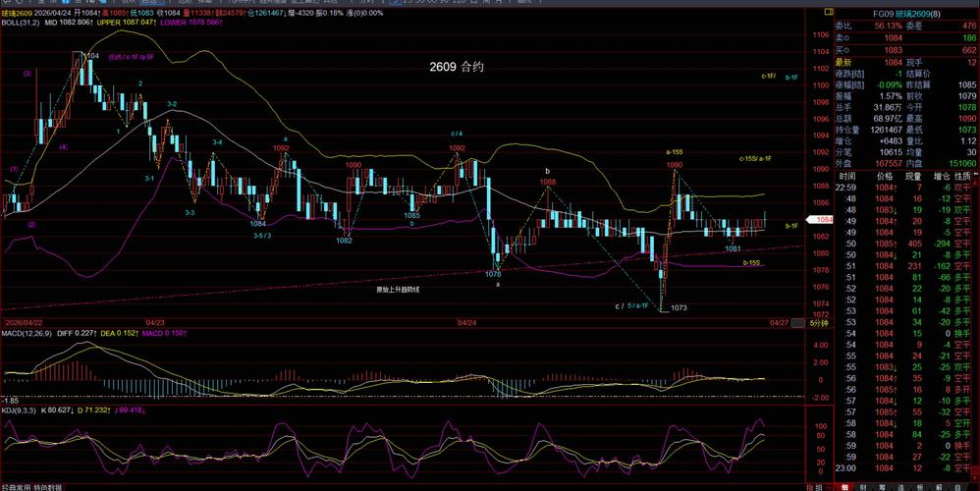Click the 增仓 column header in tick list
The image size is (980, 491).
[942, 176]
